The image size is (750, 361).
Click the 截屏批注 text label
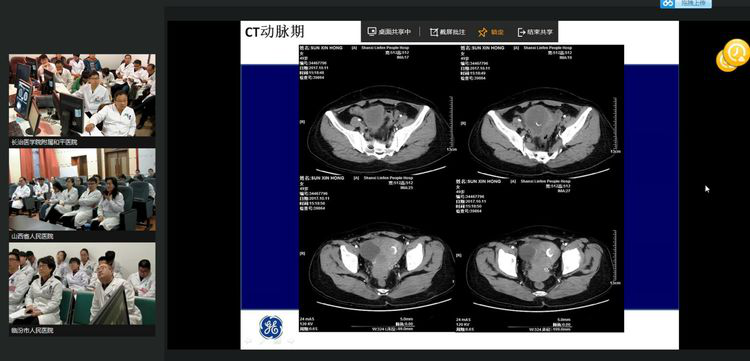(x=452, y=32)
